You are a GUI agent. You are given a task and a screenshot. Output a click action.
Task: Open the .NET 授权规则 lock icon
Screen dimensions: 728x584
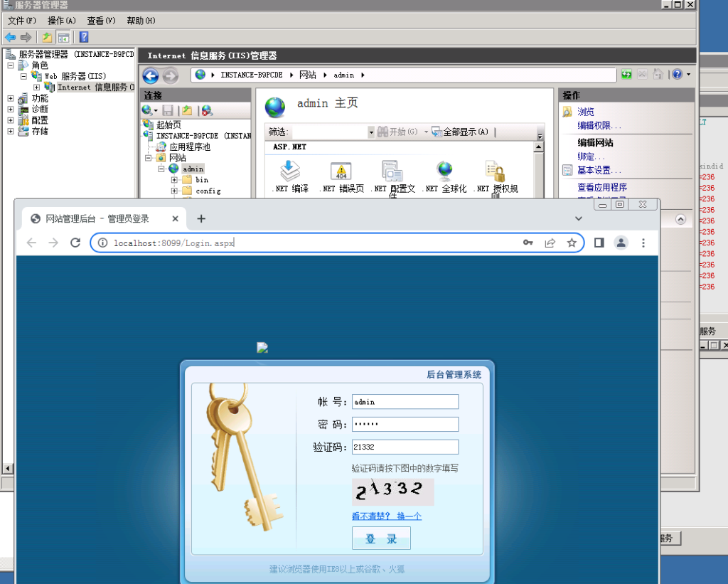click(495, 172)
